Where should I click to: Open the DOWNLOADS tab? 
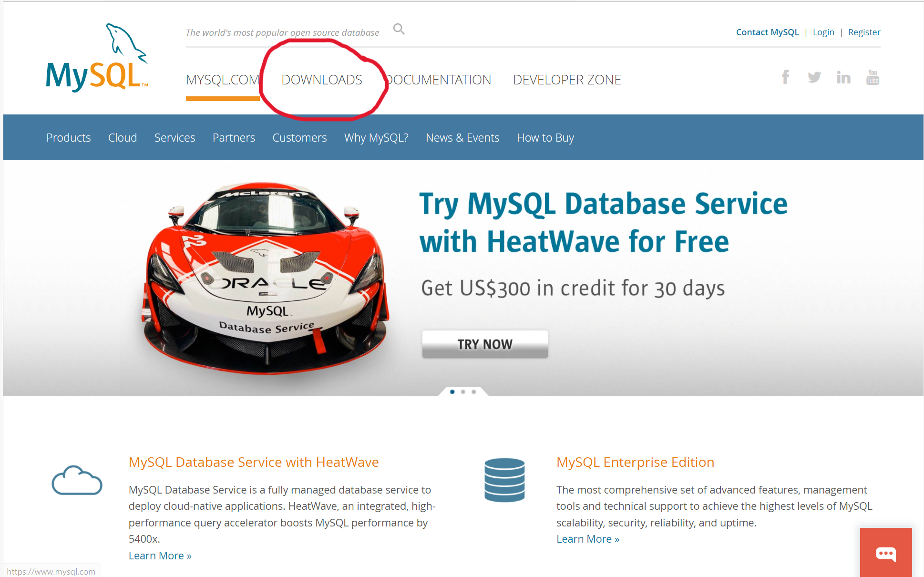322,80
